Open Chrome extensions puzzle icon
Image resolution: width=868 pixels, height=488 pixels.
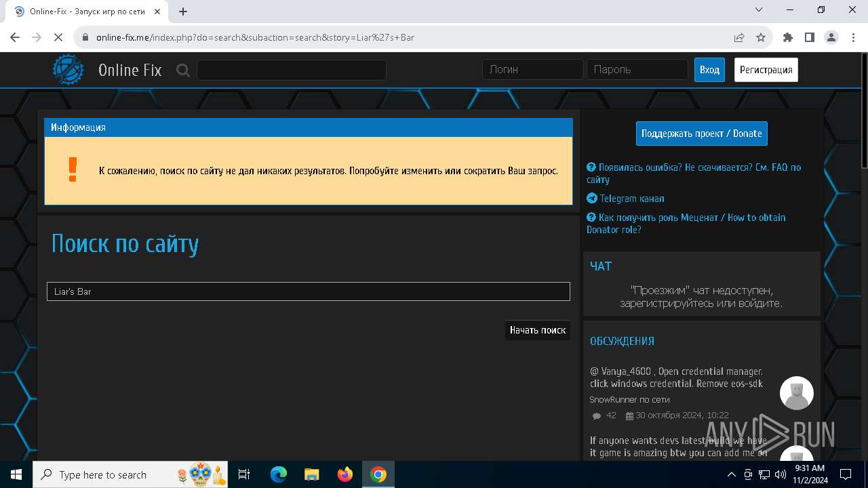pos(788,37)
